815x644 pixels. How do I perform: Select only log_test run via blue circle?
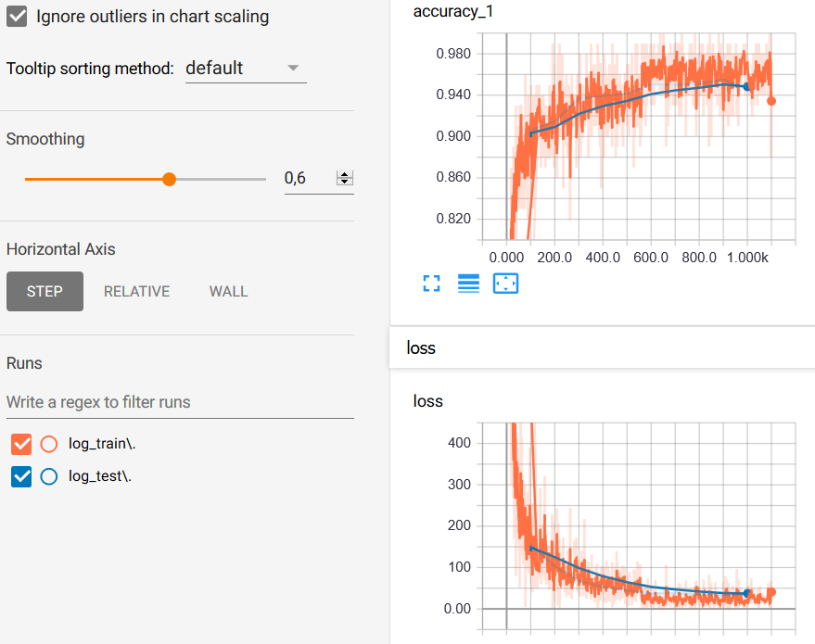50,476
